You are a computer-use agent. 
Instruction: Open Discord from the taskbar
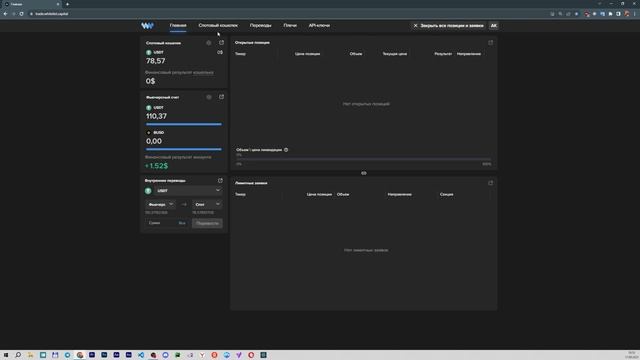click(165, 355)
